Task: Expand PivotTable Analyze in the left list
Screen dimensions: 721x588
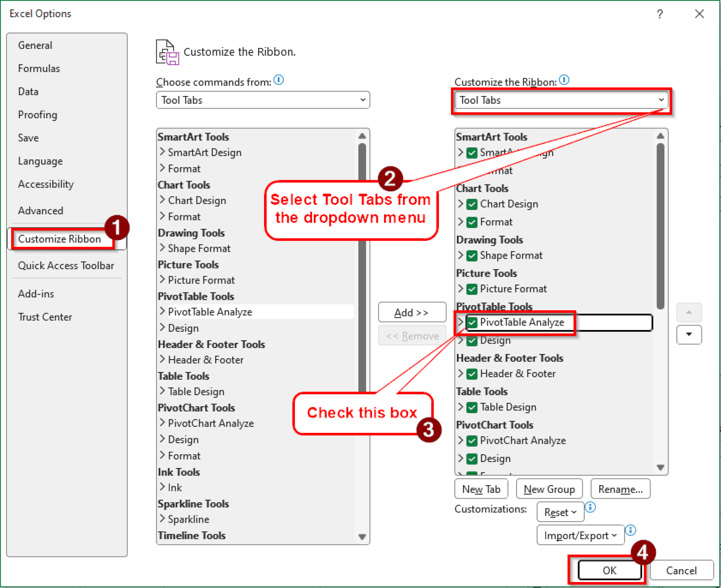Action: [162, 311]
